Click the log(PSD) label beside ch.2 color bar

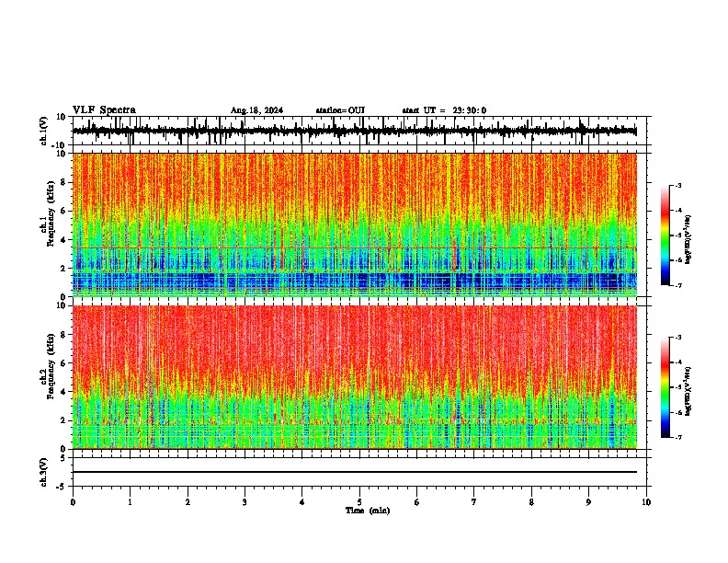[x=688, y=391]
